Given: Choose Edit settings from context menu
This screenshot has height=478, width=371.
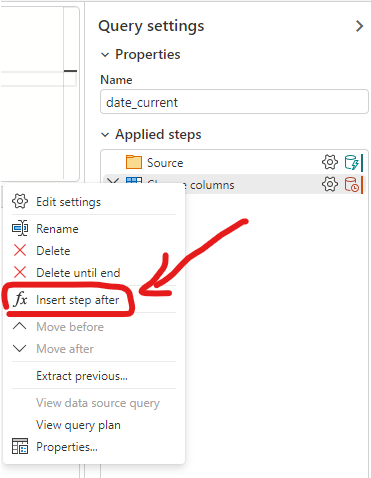Looking at the screenshot, I should [94, 202].
